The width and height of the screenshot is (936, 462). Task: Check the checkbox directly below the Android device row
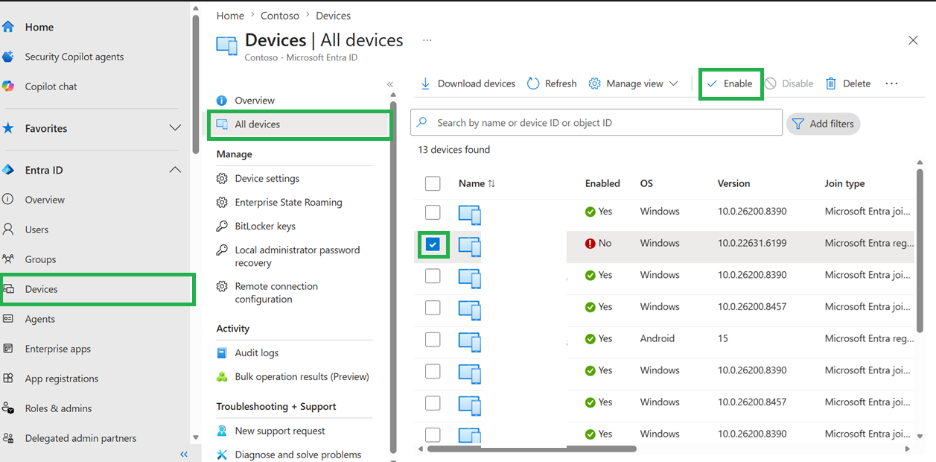433,371
